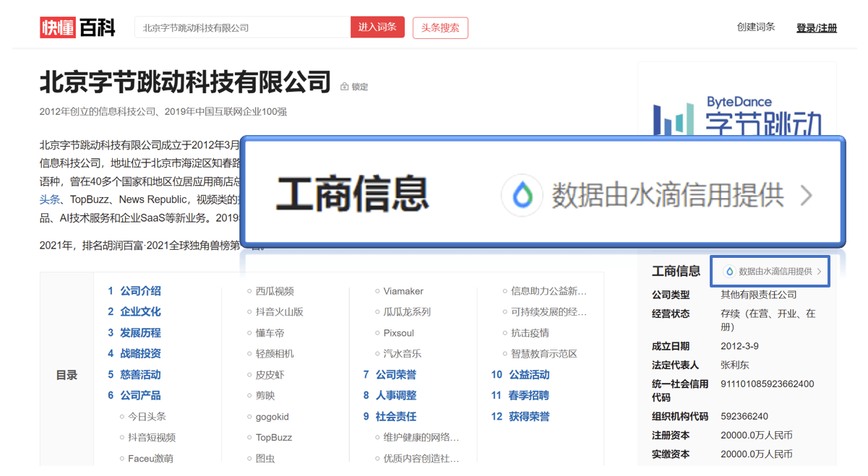Screen dimensions: 868x476
Task: Click the 头条搜索 button
Action: [x=440, y=27]
